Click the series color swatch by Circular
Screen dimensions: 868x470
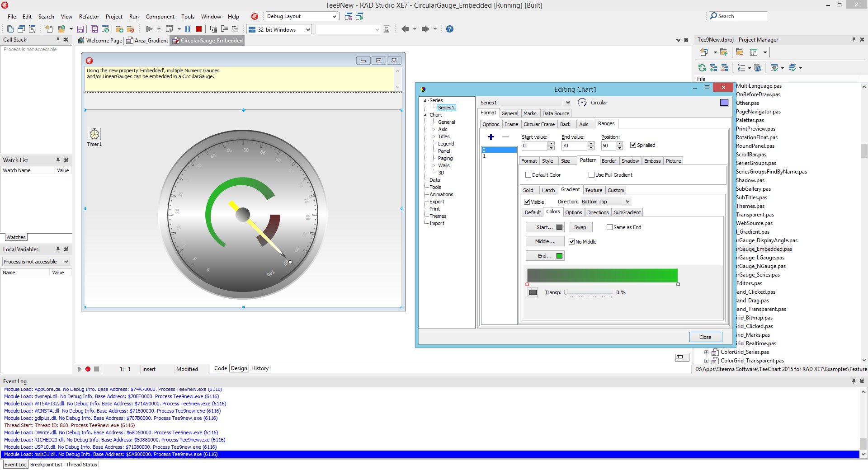click(724, 103)
